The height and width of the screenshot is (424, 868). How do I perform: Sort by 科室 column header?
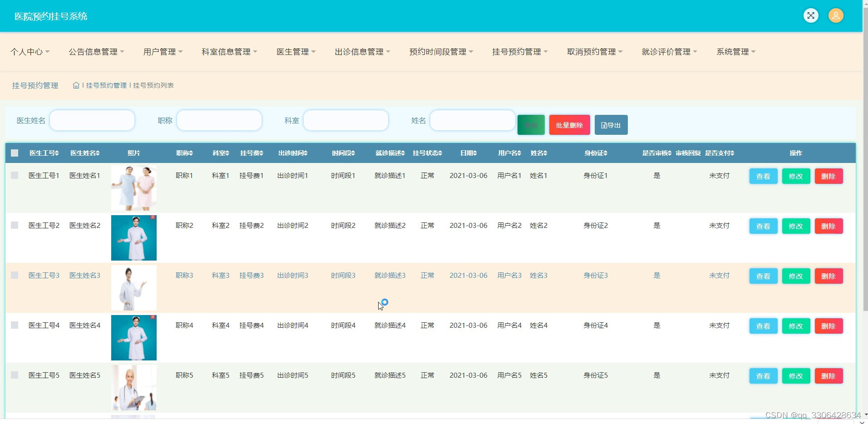[221, 153]
